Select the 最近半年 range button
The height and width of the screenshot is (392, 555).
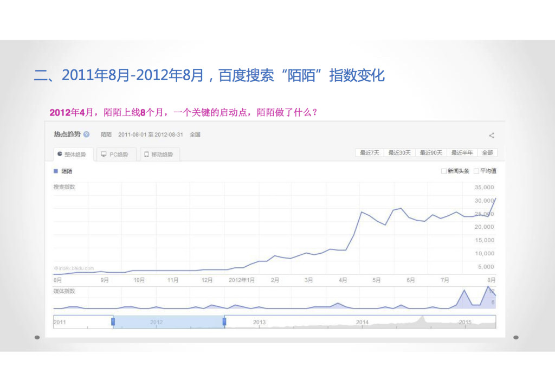(x=462, y=152)
